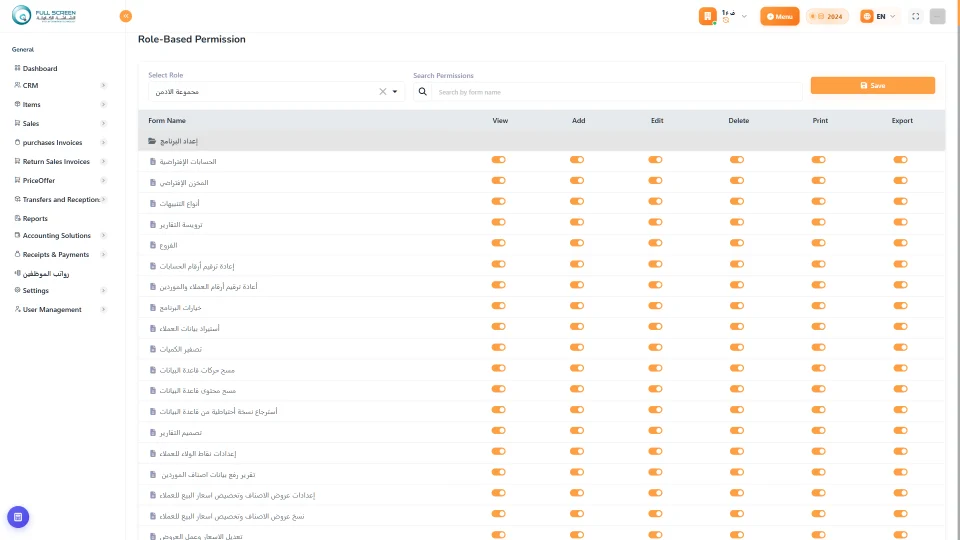960x540 pixels.
Task: Toggle Edit permission for أستيراد بيانات العملاء
Action: click(x=655, y=326)
